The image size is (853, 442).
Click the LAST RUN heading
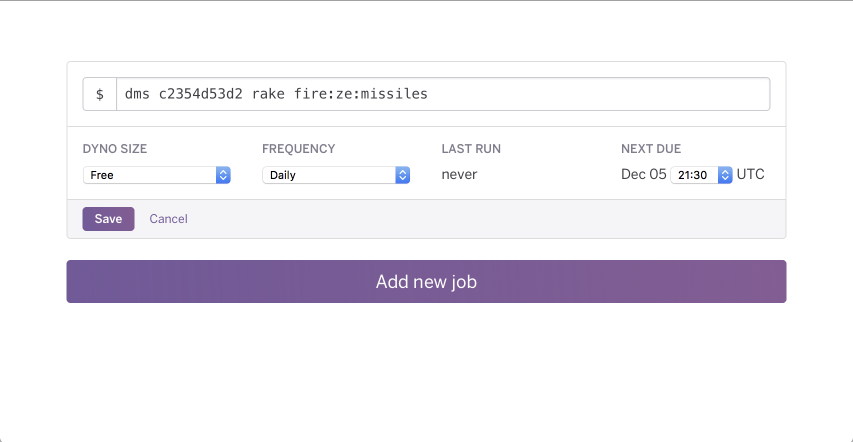pos(471,149)
